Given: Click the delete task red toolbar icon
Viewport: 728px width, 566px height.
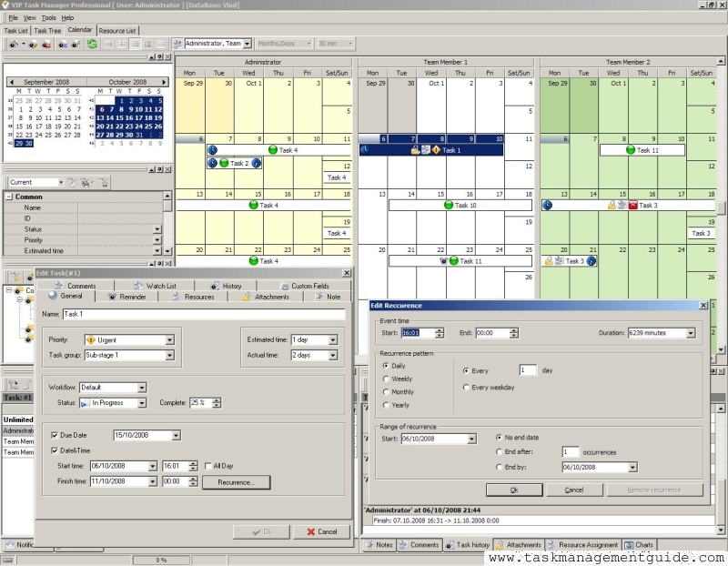Looking at the screenshot, I should pos(46,44).
